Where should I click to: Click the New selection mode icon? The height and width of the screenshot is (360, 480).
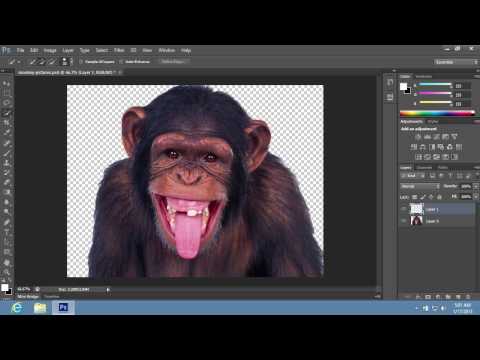(33, 62)
